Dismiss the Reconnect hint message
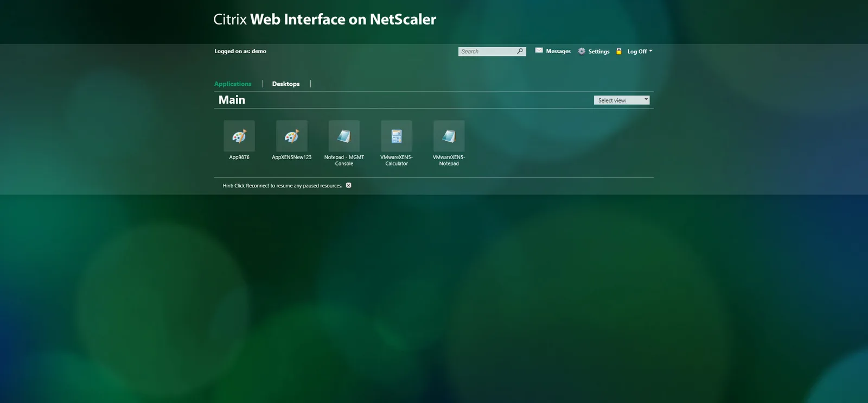The height and width of the screenshot is (403, 868). pos(348,185)
